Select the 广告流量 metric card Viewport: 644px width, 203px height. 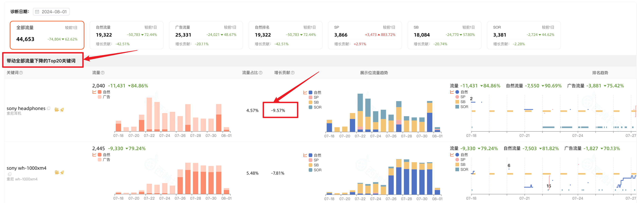pyautogui.click(x=206, y=35)
